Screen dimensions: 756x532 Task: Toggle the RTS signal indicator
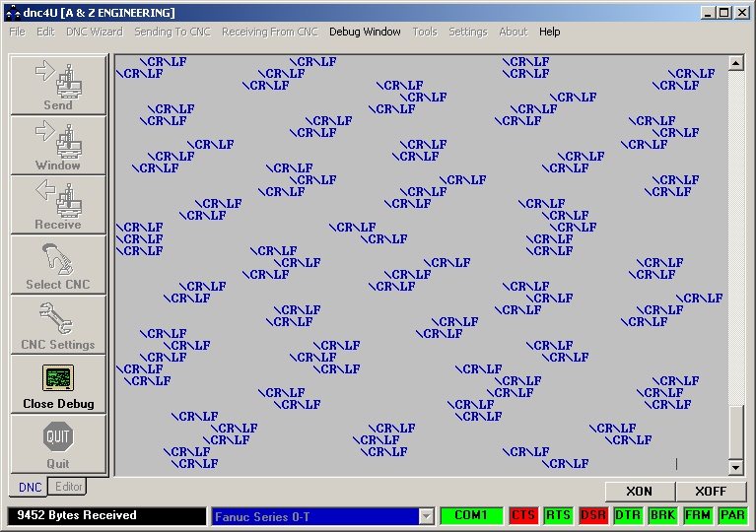558,515
